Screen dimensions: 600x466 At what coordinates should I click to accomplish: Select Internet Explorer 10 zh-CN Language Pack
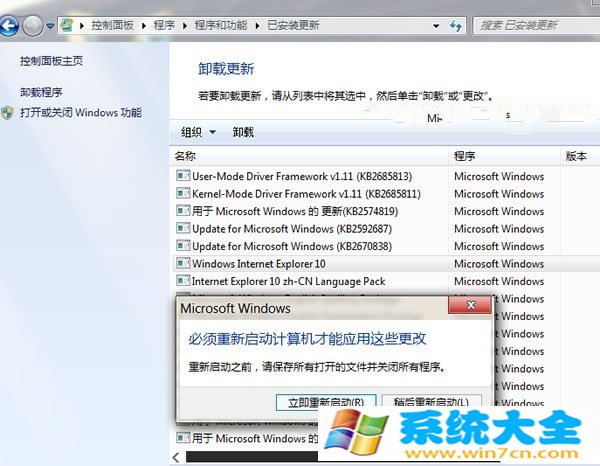pos(288,282)
